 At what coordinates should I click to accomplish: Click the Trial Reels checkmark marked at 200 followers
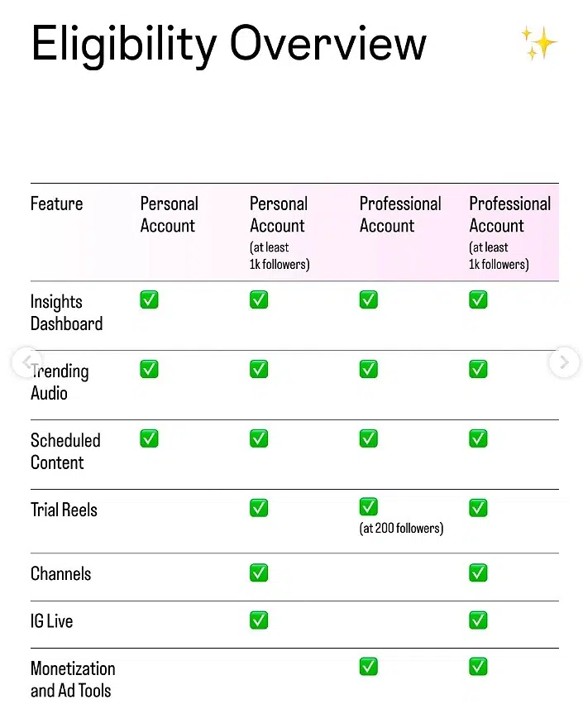pos(368,506)
